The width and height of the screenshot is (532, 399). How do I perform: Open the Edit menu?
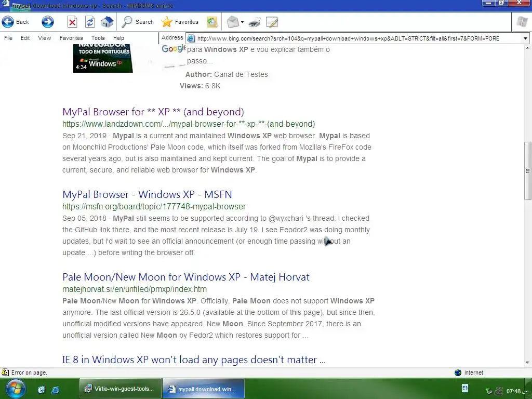[25, 38]
